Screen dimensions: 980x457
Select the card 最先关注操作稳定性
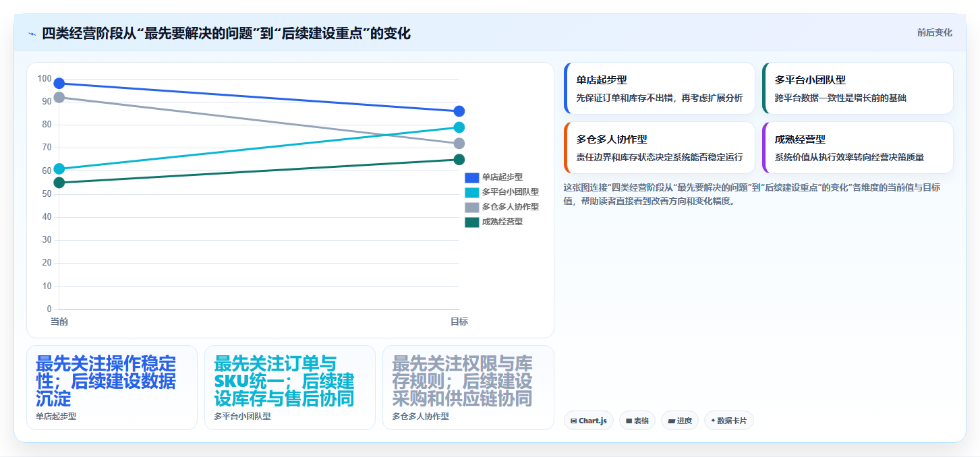(112, 388)
